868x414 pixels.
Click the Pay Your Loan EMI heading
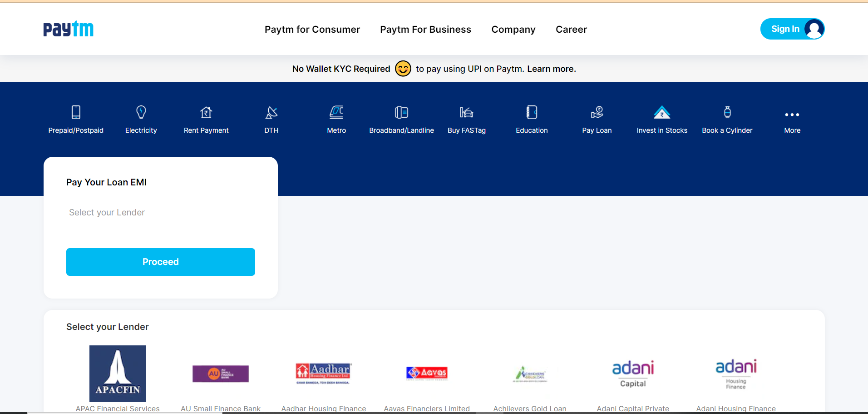click(106, 182)
